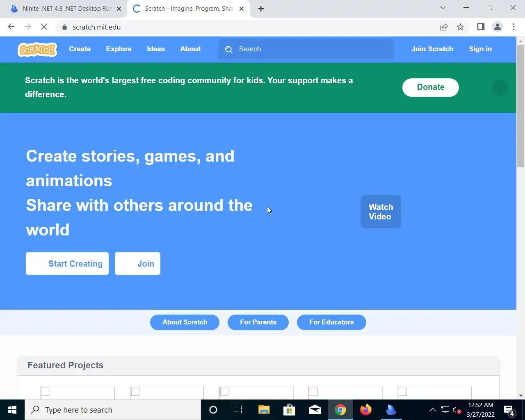Open Firefox from taskbar
Viewport: 525px width, 420px height.
(365, 410)
